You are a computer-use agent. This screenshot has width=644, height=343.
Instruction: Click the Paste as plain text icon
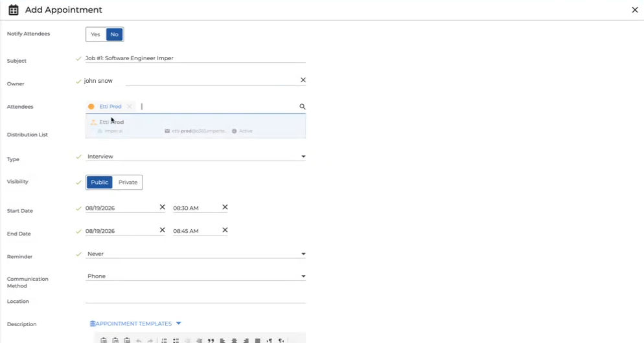pos(115,340)
